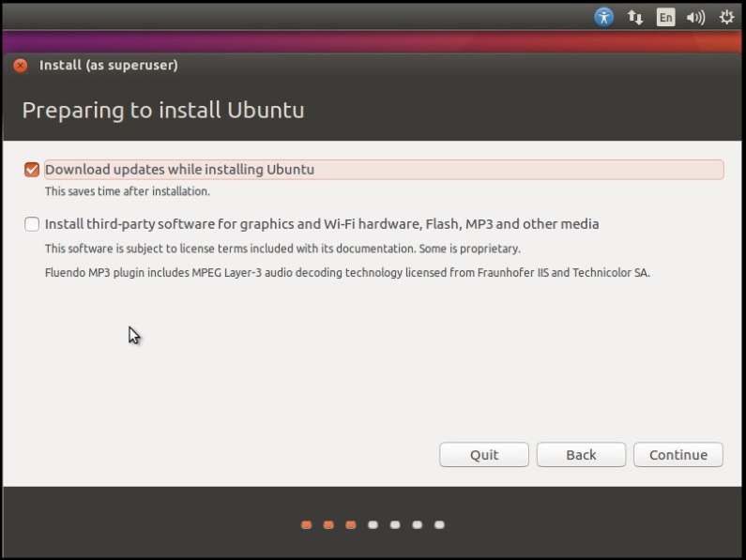
Task: Open the system power gear menu
Action: 726,18
